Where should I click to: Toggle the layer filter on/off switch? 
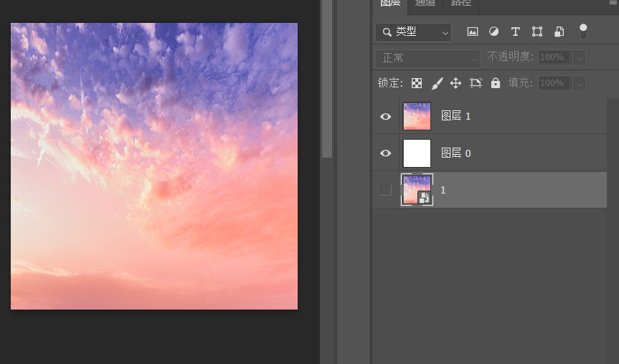click(583, 32)
